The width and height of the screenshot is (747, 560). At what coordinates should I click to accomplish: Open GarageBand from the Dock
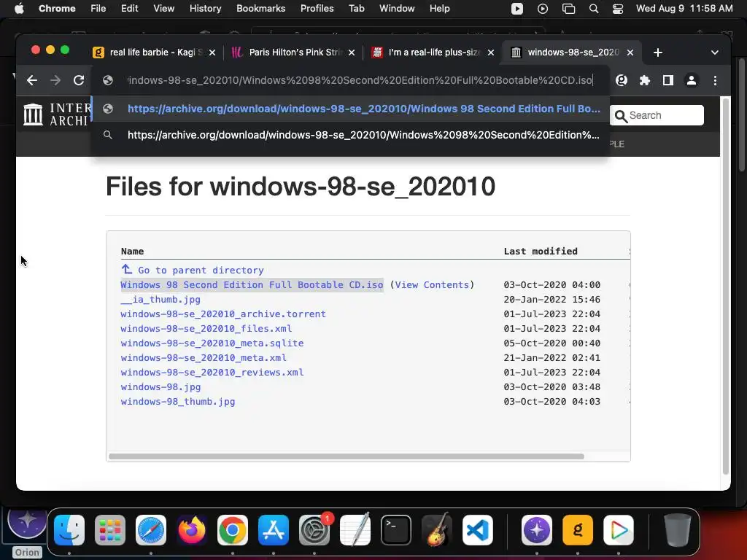pos(437,530)
